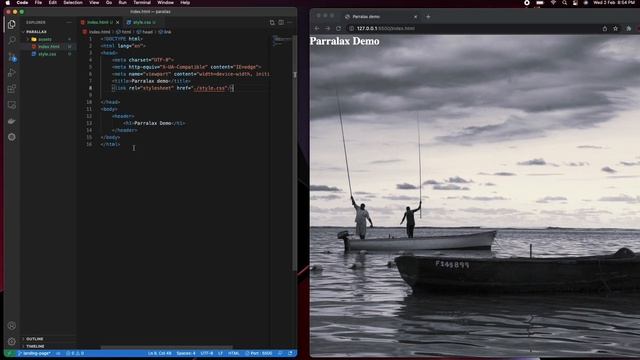
Task: Bookmark the page with the star icon
Action: (x=616, y=29)
